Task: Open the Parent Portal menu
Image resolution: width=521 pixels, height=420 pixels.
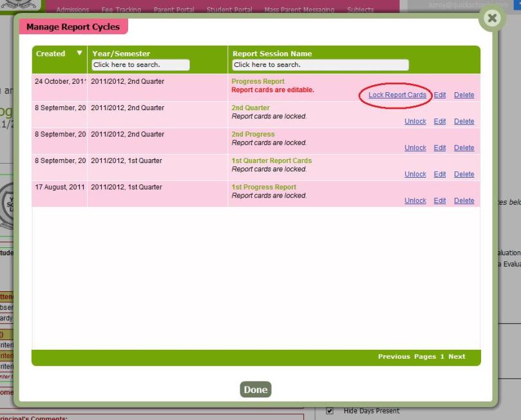Action: (x=174, y=10)
